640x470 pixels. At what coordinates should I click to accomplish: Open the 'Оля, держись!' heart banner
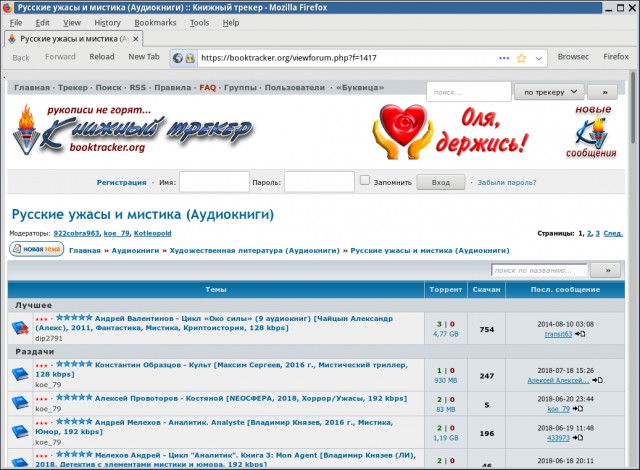click(450, 131)
